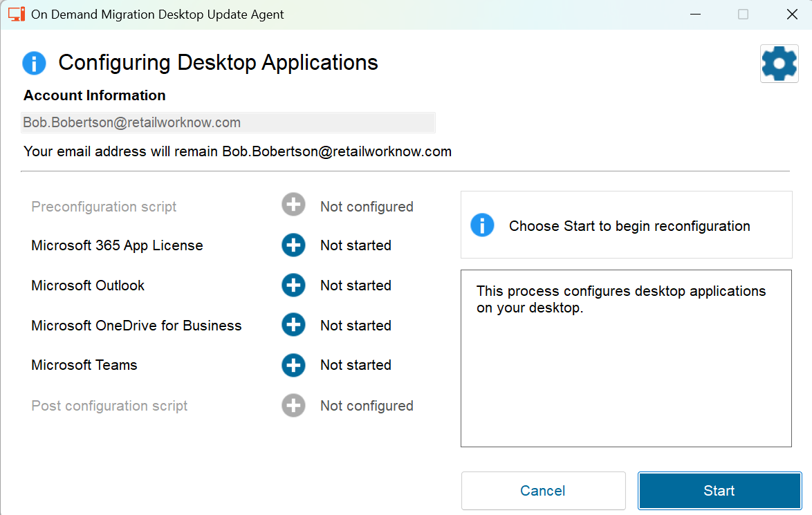
Task: Minimize the Desktop Update Agent window
Action: (696, 15)
